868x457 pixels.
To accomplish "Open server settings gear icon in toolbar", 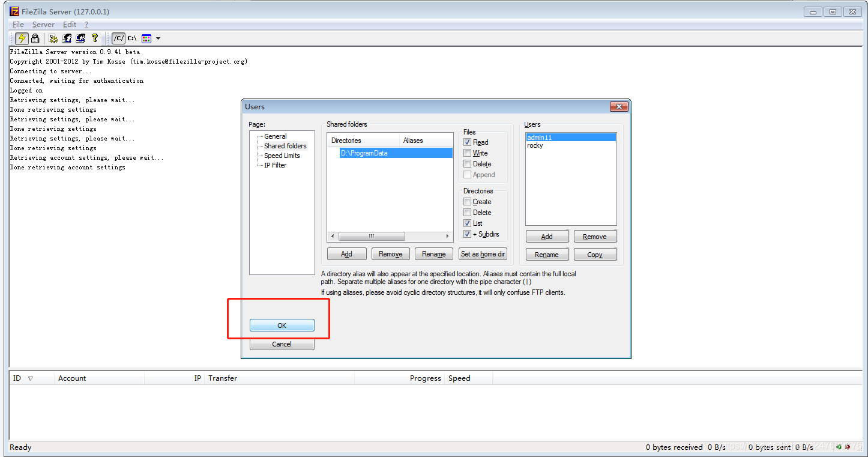I will pyautogui.click(x=53, y=38).
